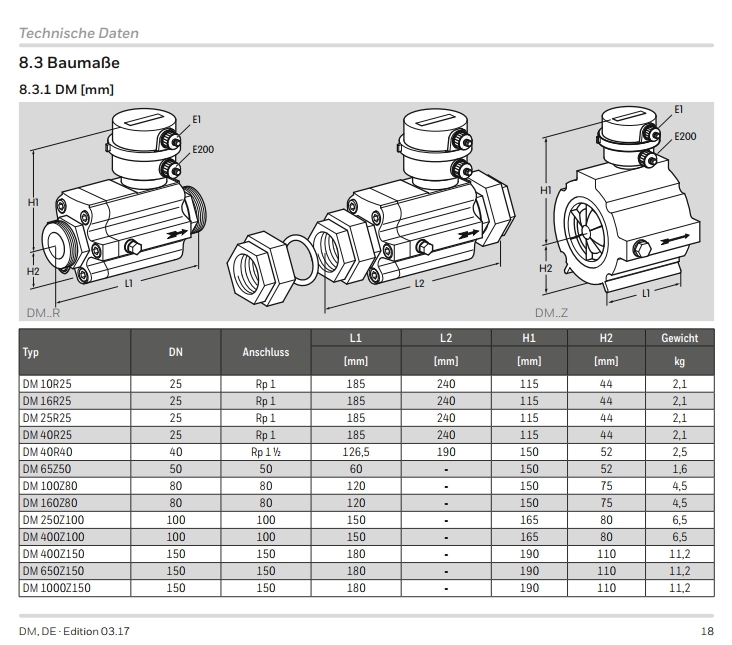This screenshot has width=732, height=645.
Task: Click the L1 value '60' in row DM 65Z50
Action: [356, 469]
